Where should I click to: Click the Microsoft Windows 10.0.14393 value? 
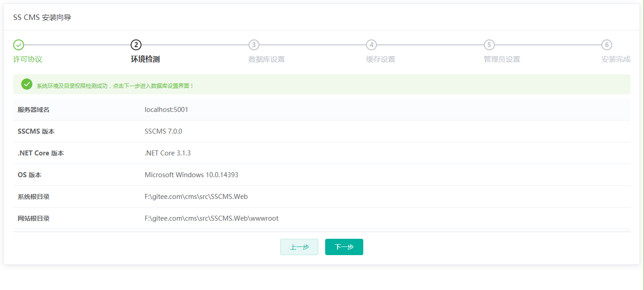click(191, 175)
